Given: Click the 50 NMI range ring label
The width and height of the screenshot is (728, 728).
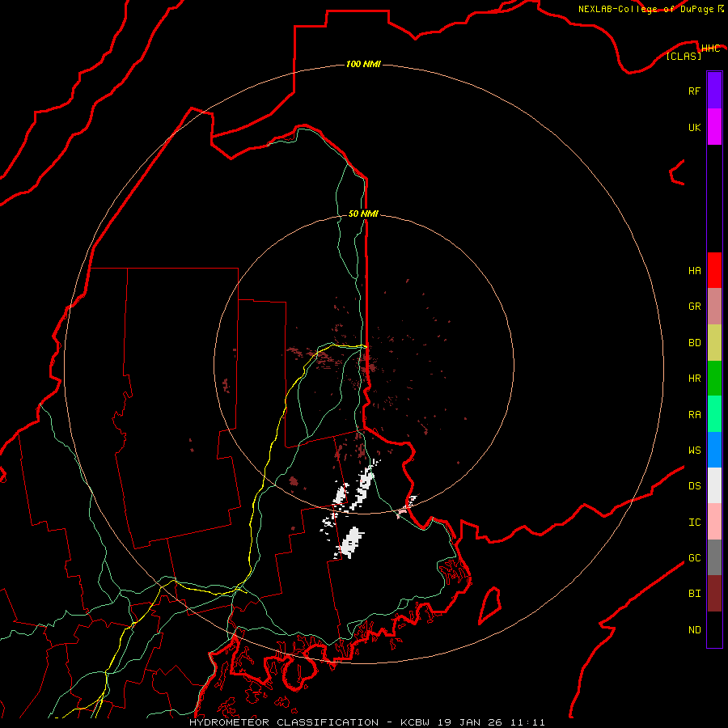Looking at the screenshot, I should [363, 214].
